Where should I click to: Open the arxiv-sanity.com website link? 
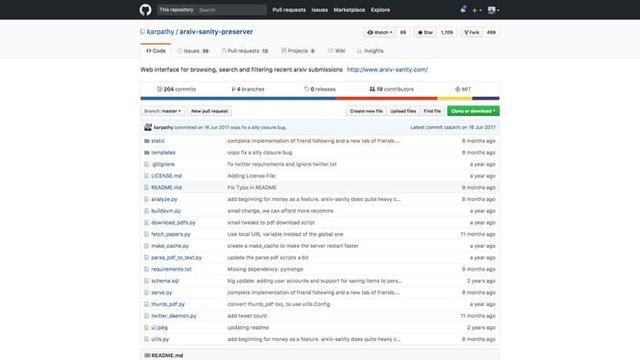[x=387, y=70]
